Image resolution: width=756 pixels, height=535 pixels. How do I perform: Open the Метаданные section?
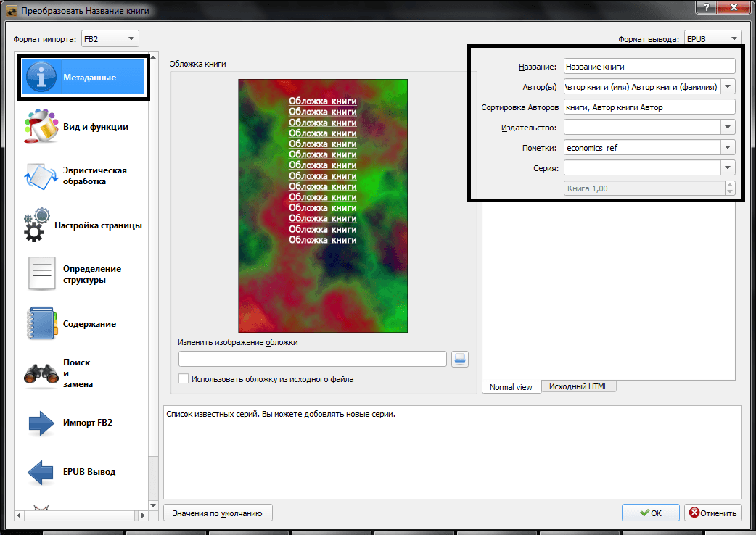[83, 78]
